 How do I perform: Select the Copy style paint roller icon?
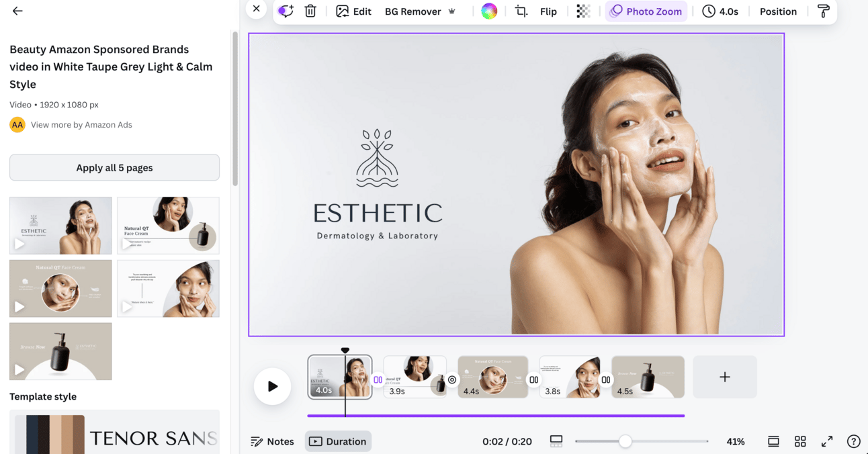(x=823, y=11)
